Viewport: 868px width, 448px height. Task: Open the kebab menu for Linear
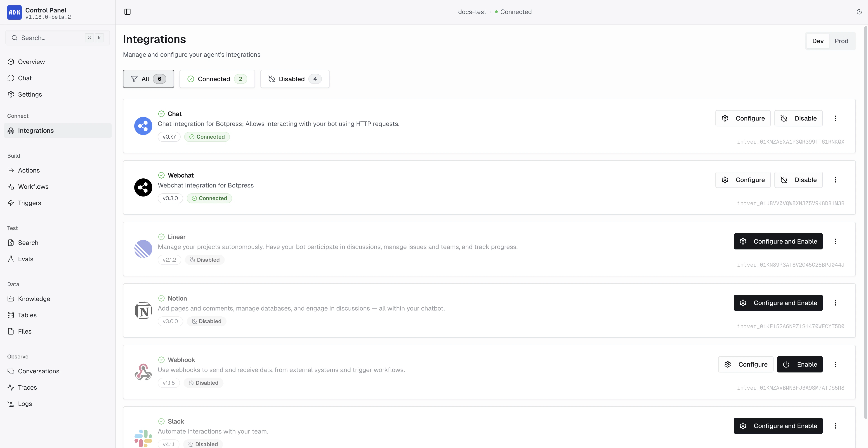tap(835, 241)
